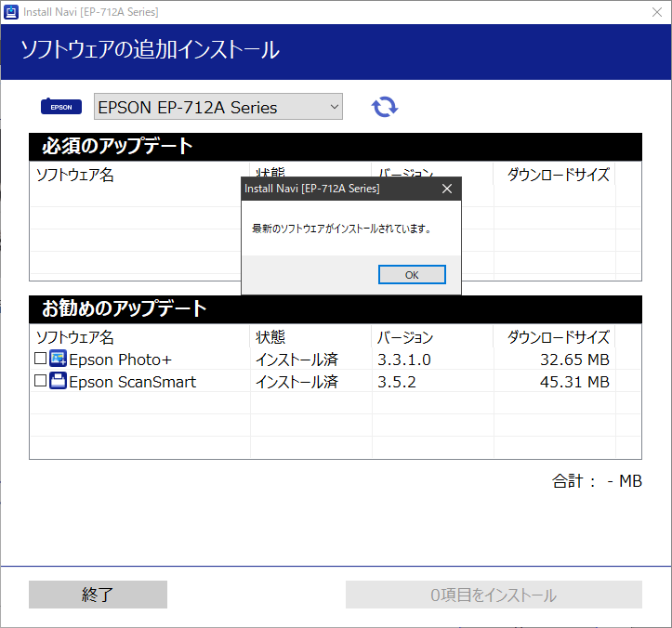
Task: Click 状態 header in recommended updates
Action: tap(270, 337)
